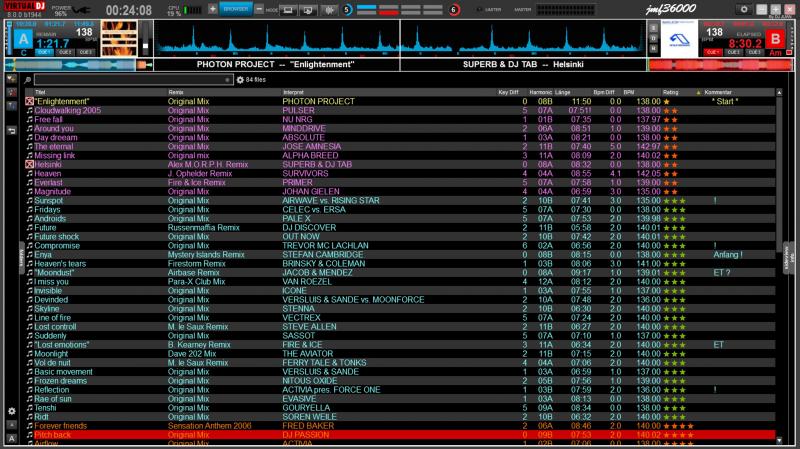Click the minus button right of BROWSER

(259, 9)
